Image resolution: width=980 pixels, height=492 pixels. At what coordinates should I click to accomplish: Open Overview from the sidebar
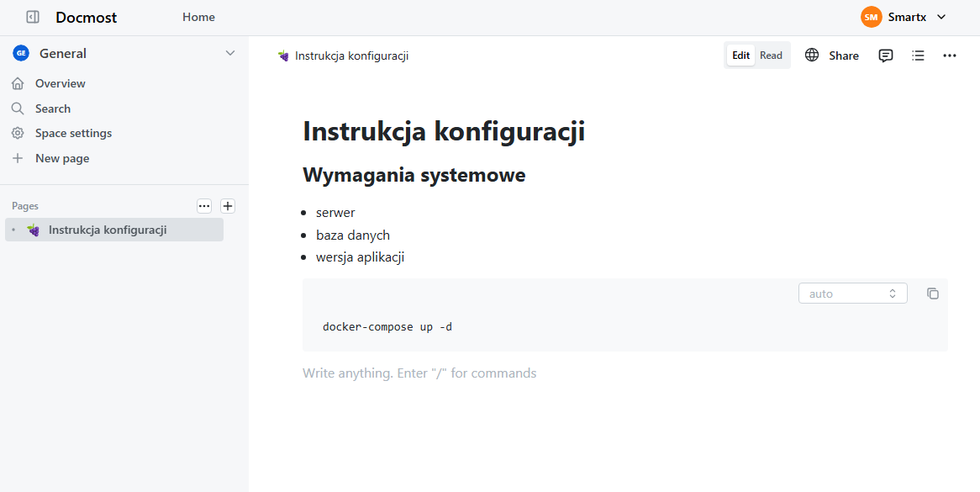(x=59, y=82)
